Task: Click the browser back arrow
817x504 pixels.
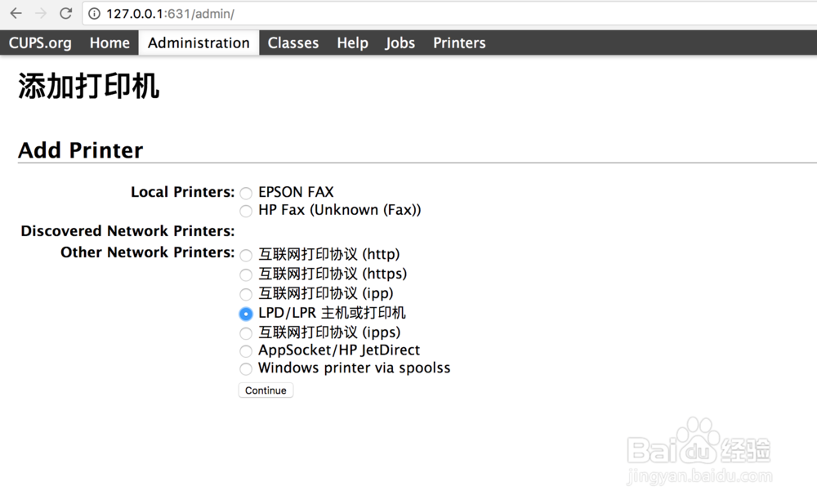Action: [x=16, y=14]
